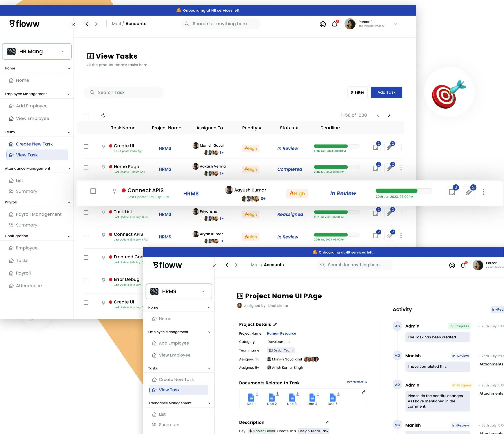Edit documents pencil icon in document box
The height and width of the screenshot is (434, 504).
click(364, 392)
